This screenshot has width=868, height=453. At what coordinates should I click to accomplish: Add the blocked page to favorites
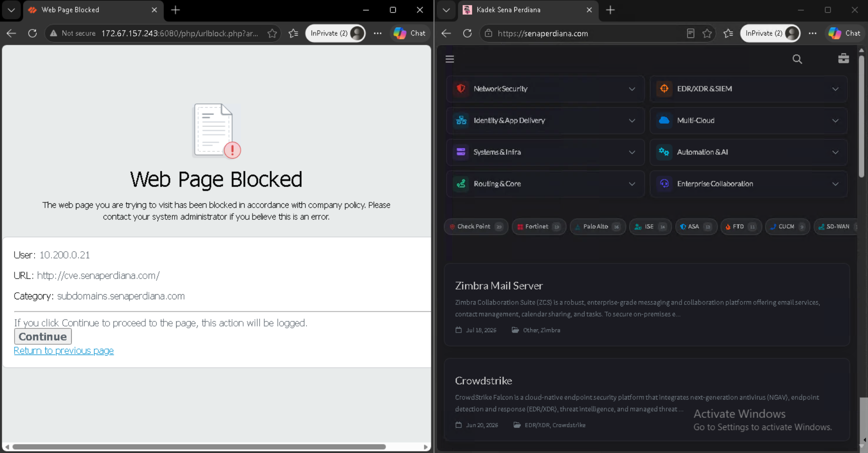pyautogui.click(x=272, y=33)
